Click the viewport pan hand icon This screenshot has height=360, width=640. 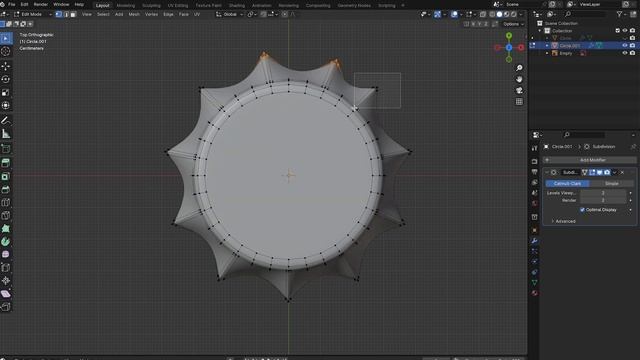(x=519, y=79)
